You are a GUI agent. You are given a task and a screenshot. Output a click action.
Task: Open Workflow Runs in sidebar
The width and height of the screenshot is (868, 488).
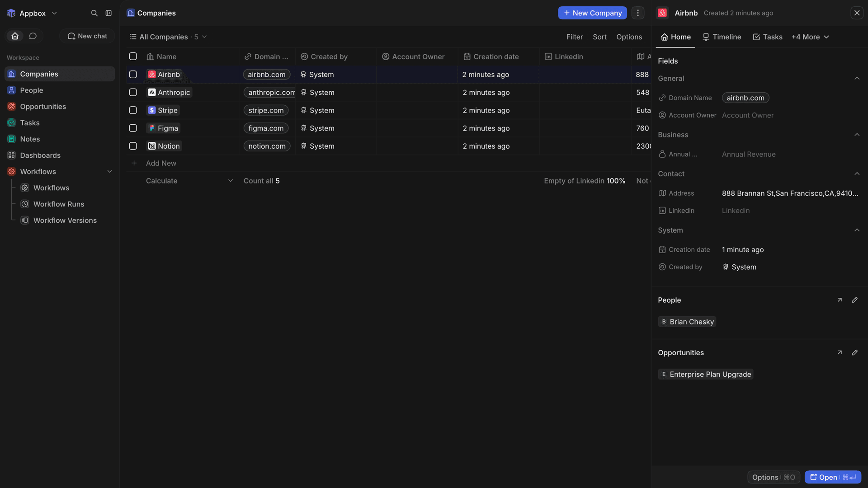(59, 204)
